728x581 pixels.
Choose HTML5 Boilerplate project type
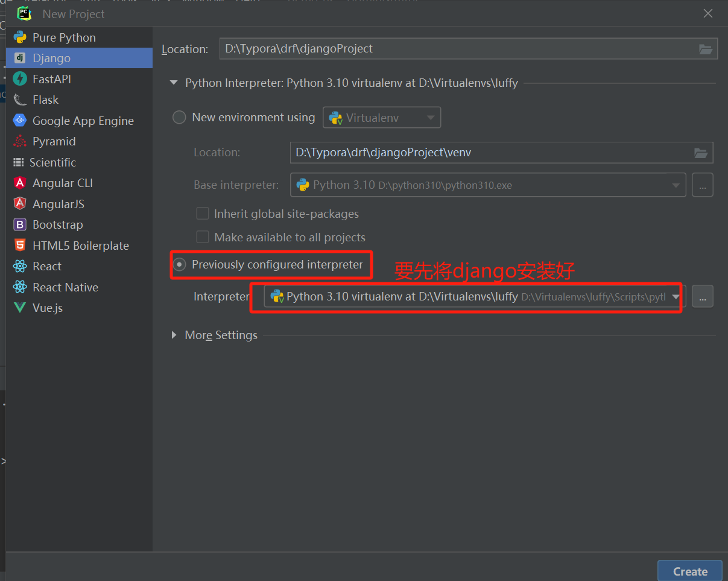pos(79,246)
